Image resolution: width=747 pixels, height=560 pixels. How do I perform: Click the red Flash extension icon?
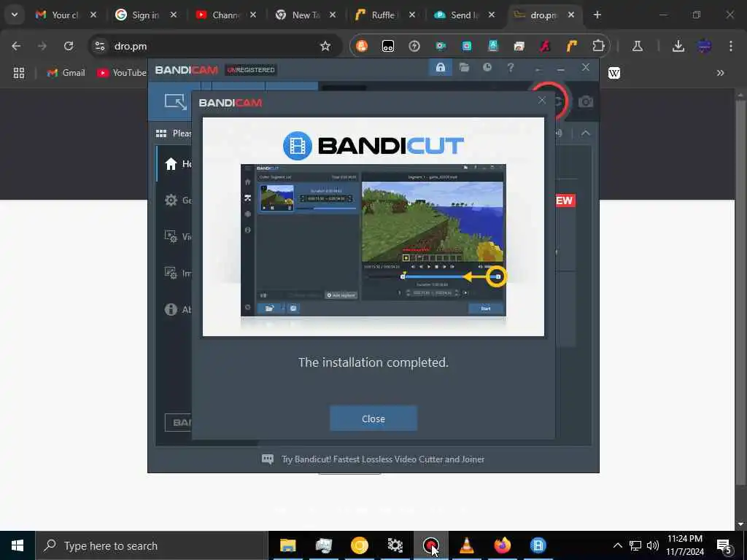pyautogui.click(x=546, y=46)
